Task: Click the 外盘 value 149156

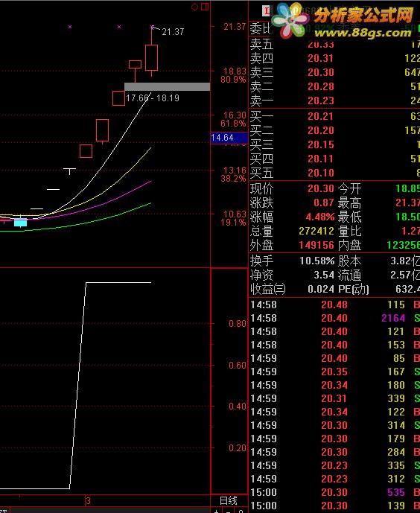Action: [316, 245]
